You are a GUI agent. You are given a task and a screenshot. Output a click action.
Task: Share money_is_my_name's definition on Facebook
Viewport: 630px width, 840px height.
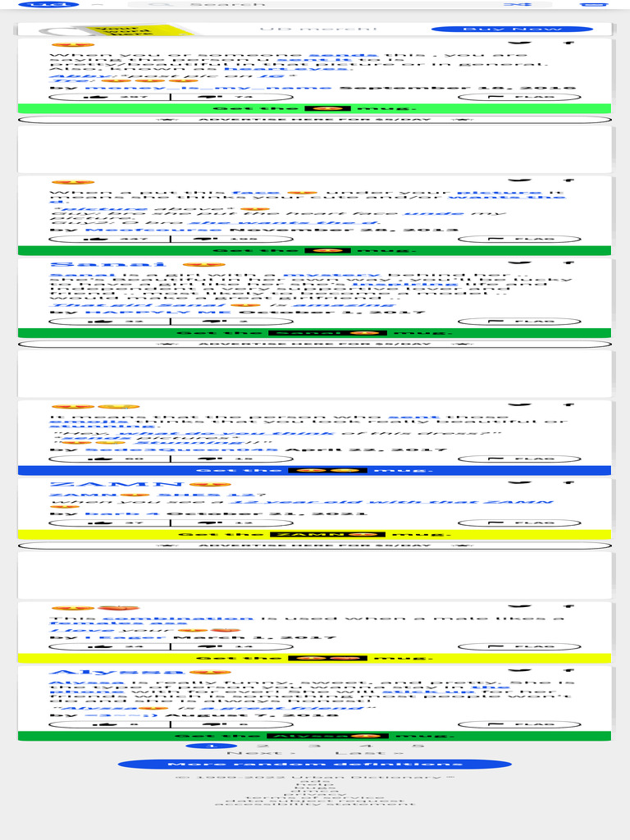[568, 43]
